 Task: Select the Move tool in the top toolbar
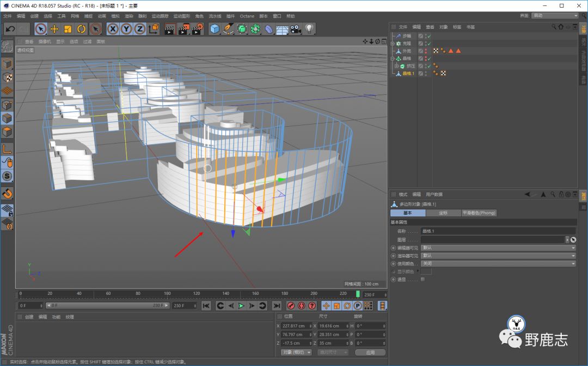(54, 29)
